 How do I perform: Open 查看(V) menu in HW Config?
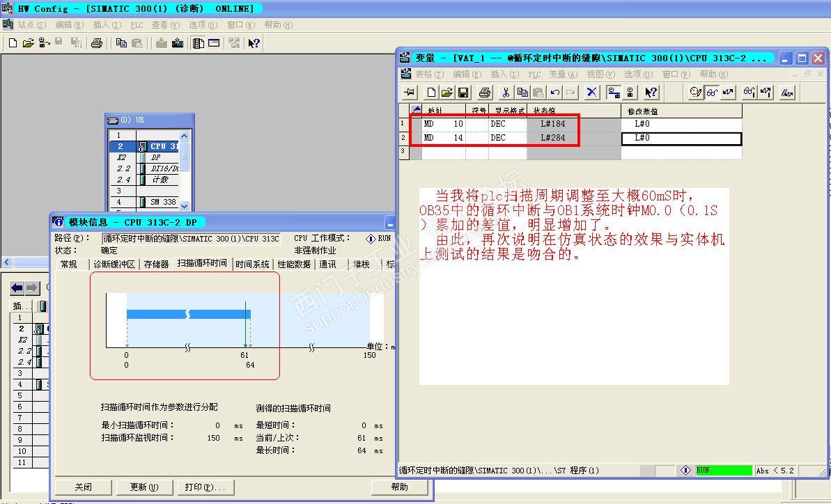[165, 25]
